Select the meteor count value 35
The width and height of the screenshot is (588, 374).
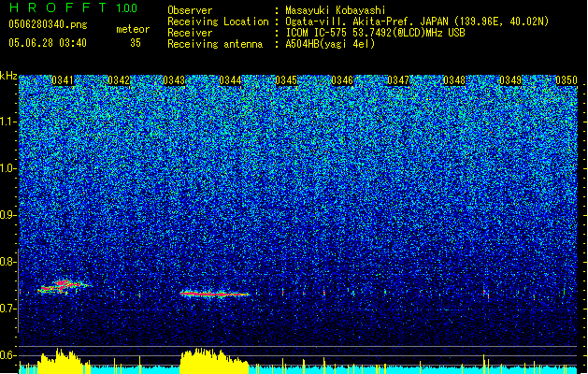point(136,43)
